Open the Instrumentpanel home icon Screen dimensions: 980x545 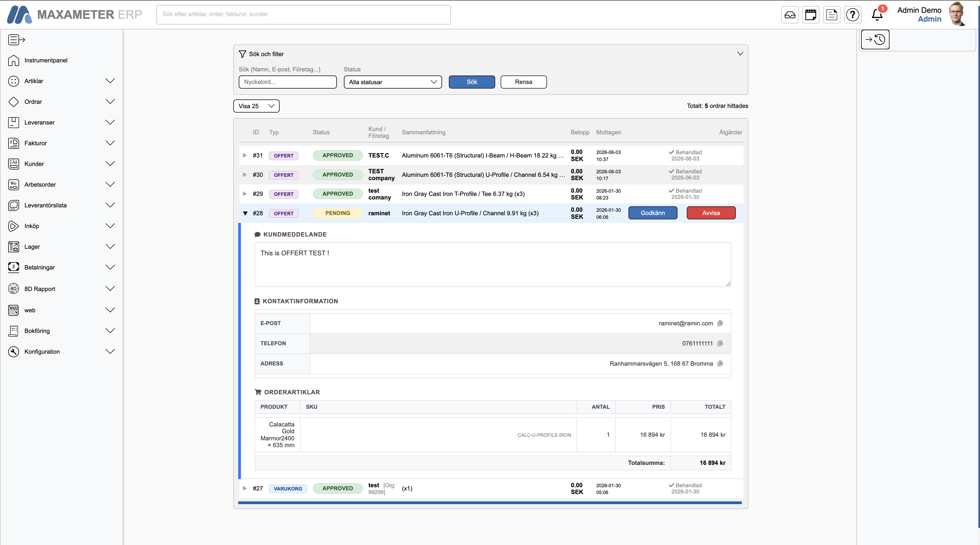tap(13, 60)
